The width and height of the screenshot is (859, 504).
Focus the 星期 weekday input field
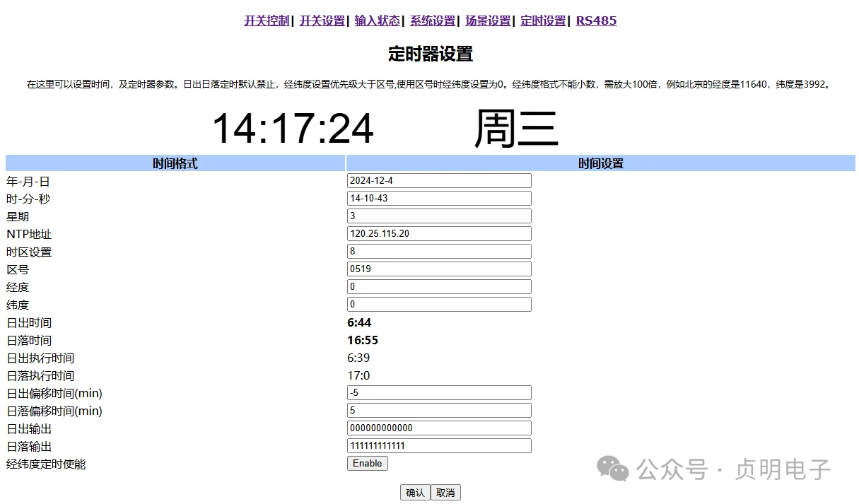click(x=439, y=216)
